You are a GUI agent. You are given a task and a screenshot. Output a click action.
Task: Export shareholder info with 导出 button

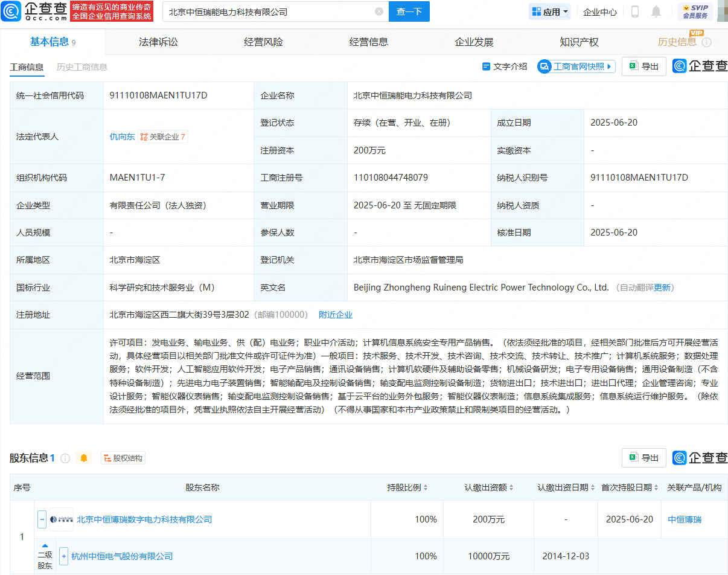644,458
